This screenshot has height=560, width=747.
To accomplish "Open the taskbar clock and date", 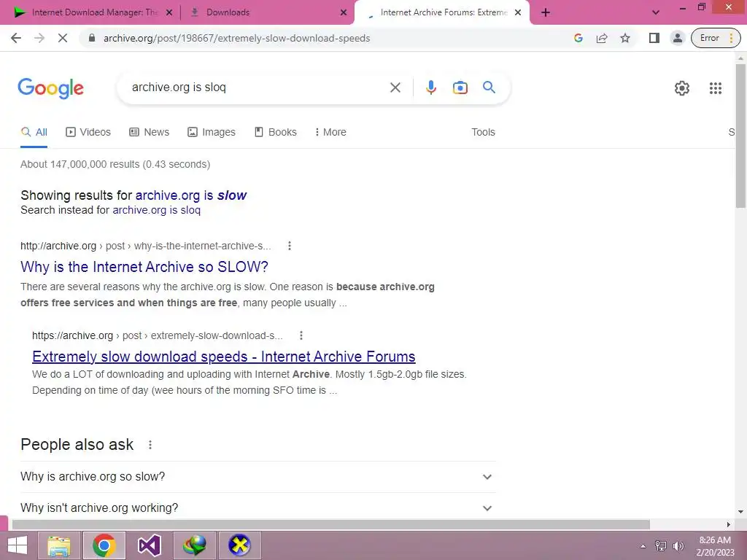I will pyautogui.click(x=715, y=545).
